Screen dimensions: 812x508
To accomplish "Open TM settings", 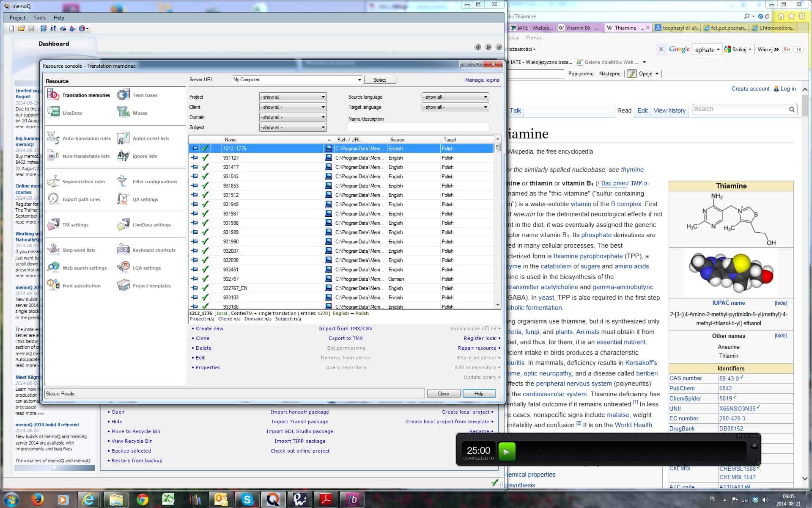I will [x=68, y=225].
